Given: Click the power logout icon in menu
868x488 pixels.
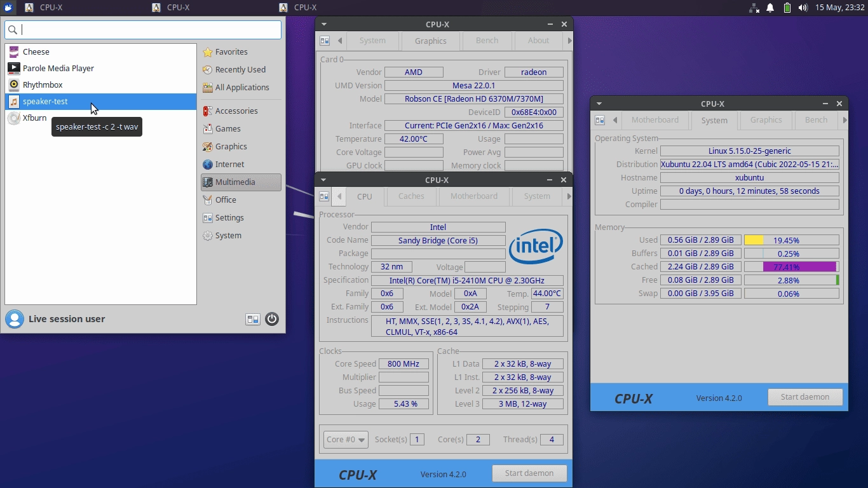Looking at the screenshot, I should (272, 320).
